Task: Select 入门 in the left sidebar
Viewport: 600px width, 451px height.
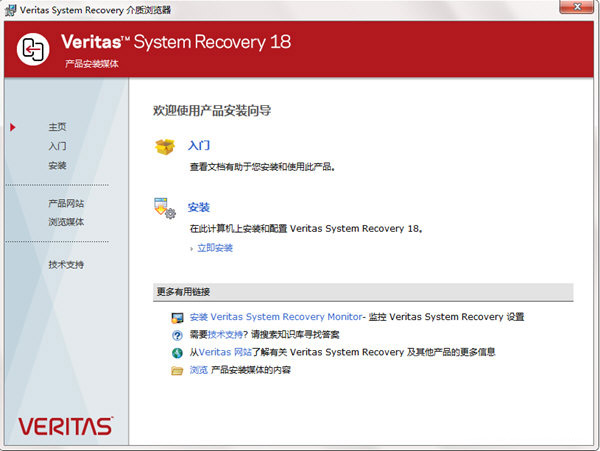Action: point(57,146)
